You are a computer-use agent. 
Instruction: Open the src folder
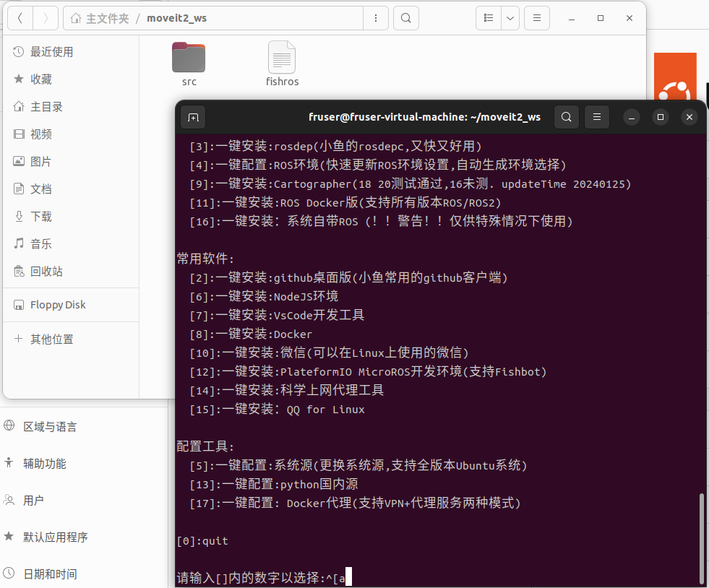[189, 64]
